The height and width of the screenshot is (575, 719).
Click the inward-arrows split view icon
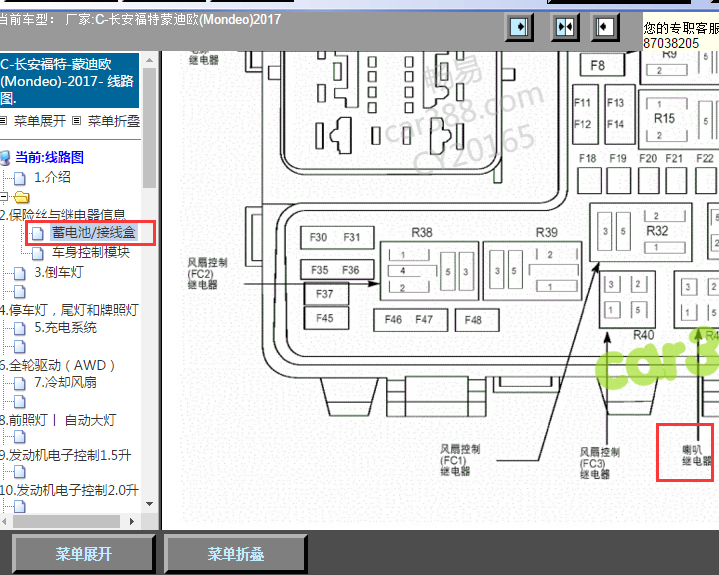coord(564,28)
